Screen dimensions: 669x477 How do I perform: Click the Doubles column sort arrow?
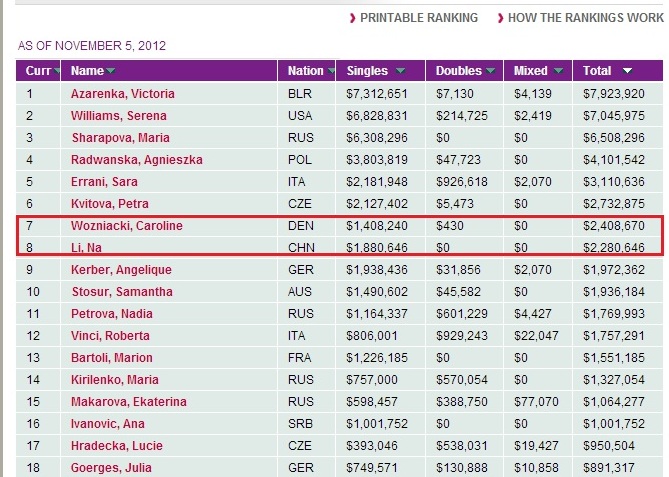tap(491, 71)
